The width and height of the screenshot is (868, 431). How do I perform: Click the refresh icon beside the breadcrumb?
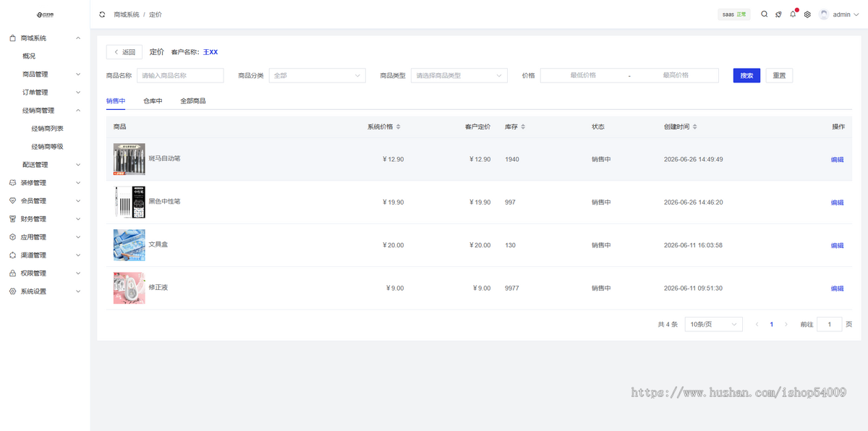[102, 14]
